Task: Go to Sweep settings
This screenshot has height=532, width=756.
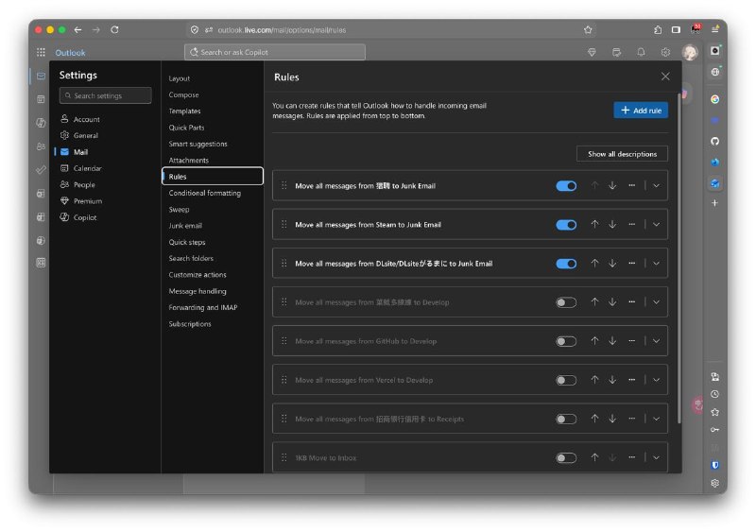Action: (x=179, y=210)
